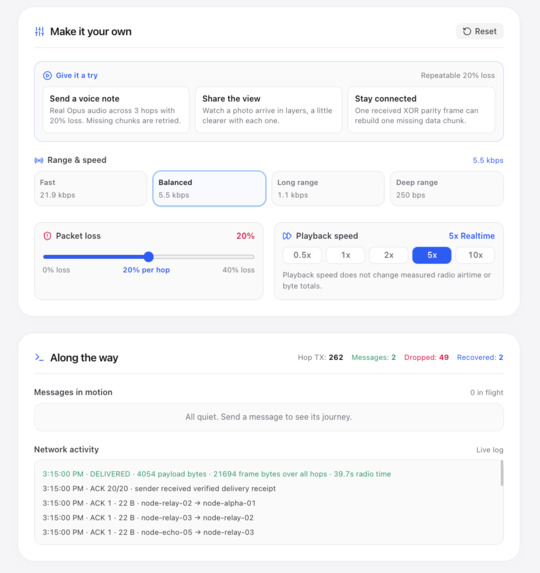This screenshot has height=573, width=540.
Task: Click the shield icon next to Packet loss
Action: [47, 236]
